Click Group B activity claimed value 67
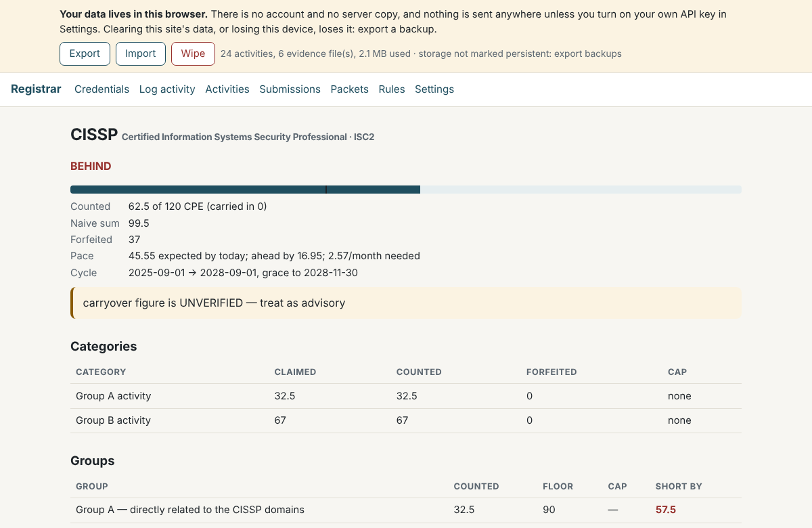This screenshot has width=812, height=528. pos(280,420)
